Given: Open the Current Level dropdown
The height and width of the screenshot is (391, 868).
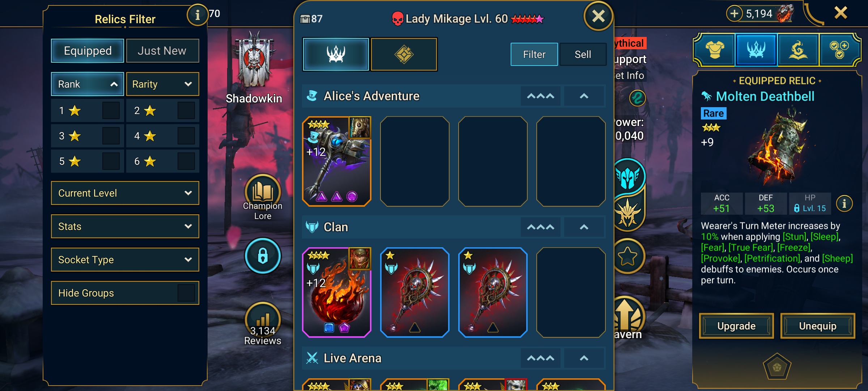Looking at the screenshot, I should (125, 193).
